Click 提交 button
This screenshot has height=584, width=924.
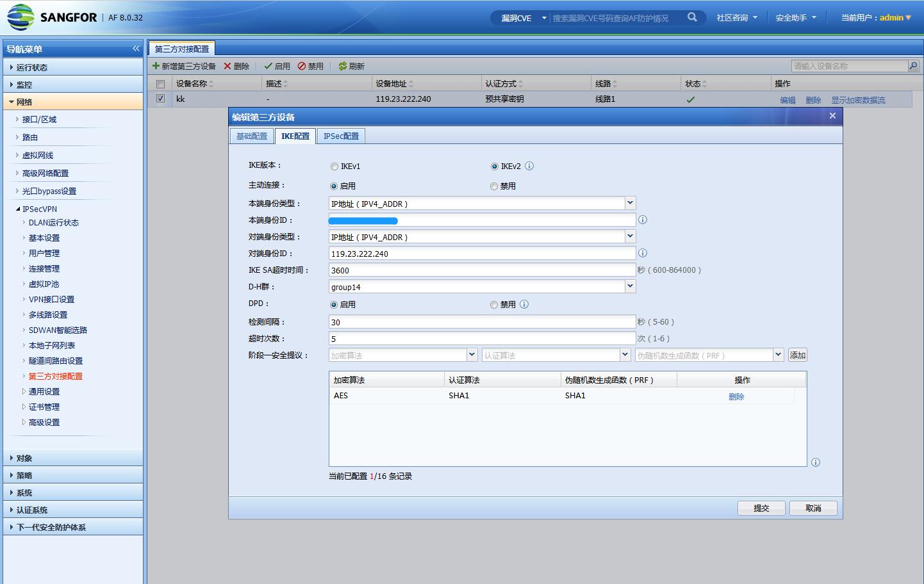(x=761, y=508)
